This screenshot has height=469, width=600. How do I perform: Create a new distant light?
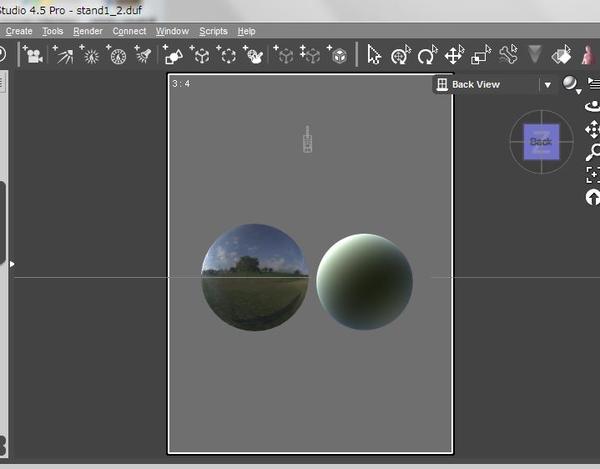pyautogui.click(x=63, y=55)
